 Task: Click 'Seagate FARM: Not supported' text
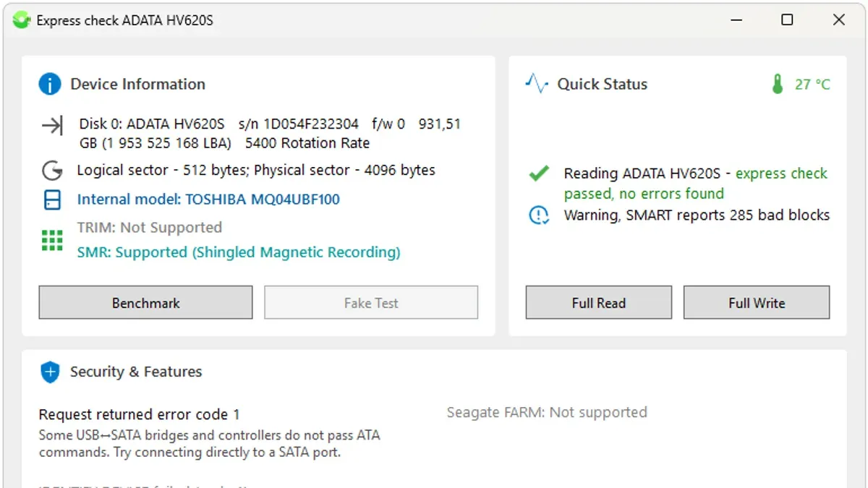tap(547, 412)
